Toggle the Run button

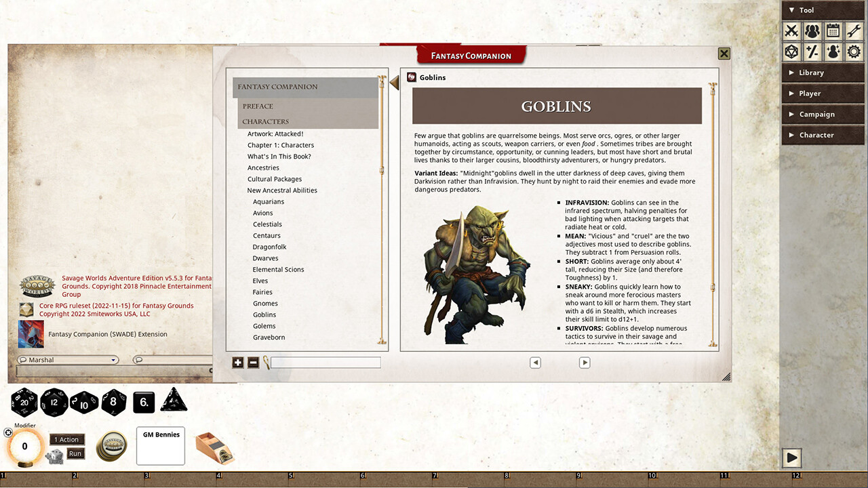(75, 453)
